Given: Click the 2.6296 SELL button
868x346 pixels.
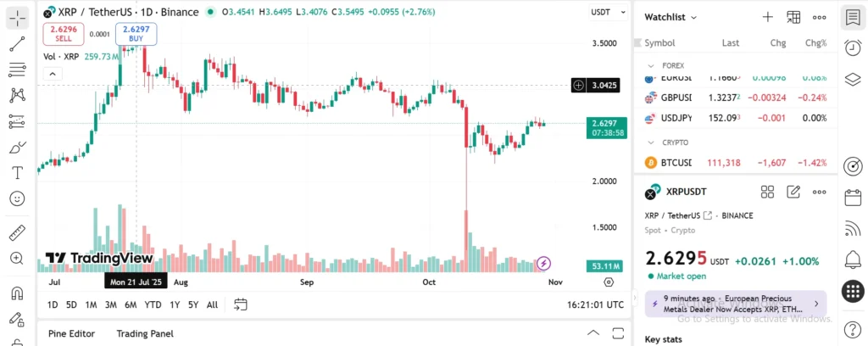Looking at the screenshot, I should [64, 34].
